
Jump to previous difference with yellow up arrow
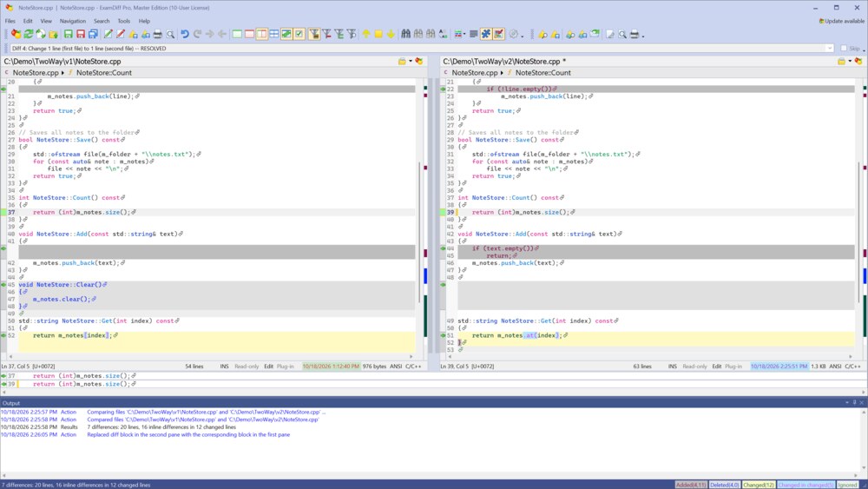click(x=366, y=35)
